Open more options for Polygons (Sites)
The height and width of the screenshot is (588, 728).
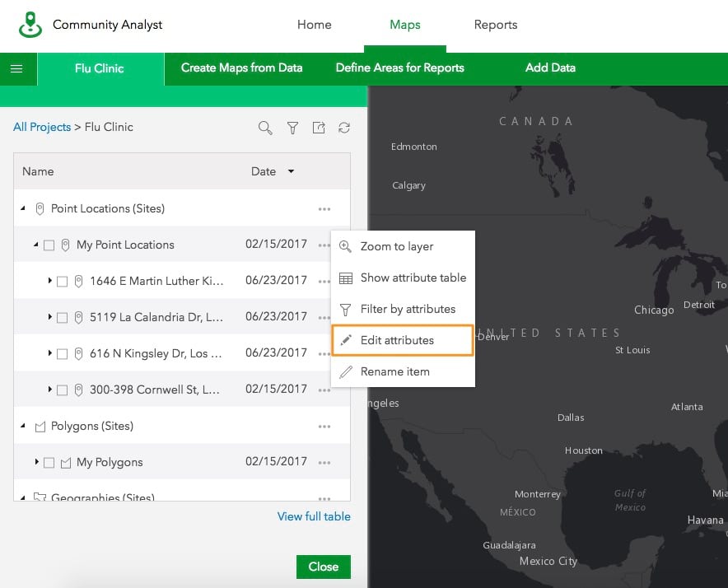point(324,427)
